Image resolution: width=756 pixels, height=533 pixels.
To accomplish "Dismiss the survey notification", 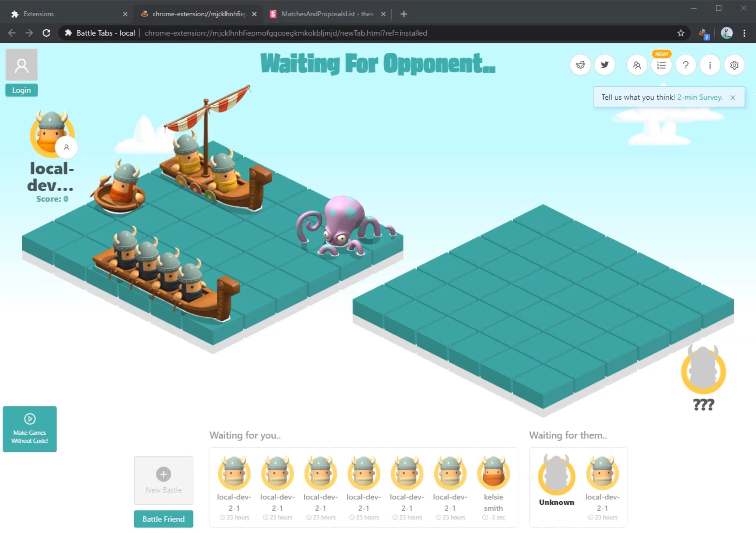I will click(733, 98).
